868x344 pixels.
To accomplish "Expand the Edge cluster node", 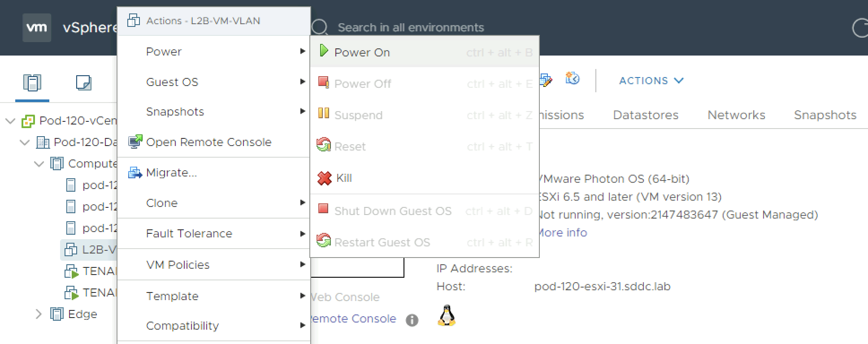I will (39, 314).
